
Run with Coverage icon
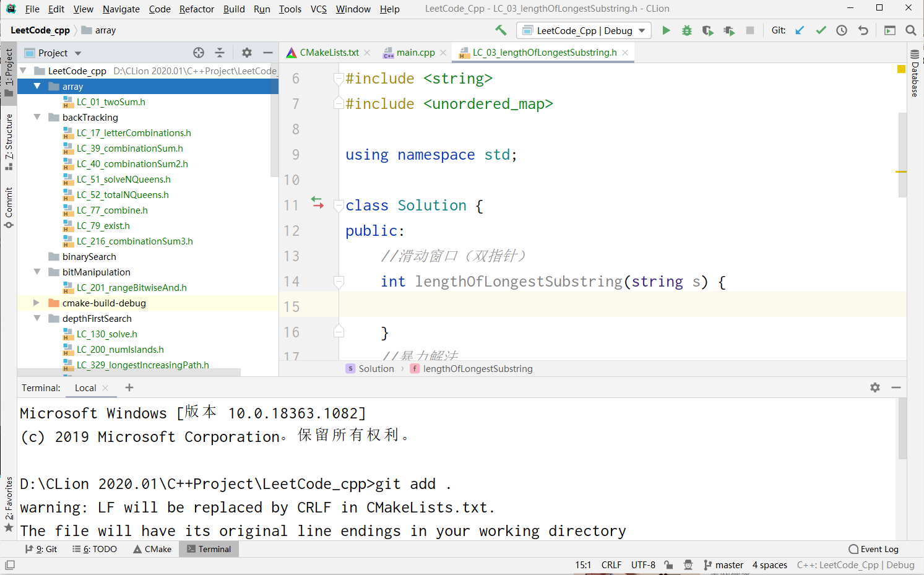point(708,30)
